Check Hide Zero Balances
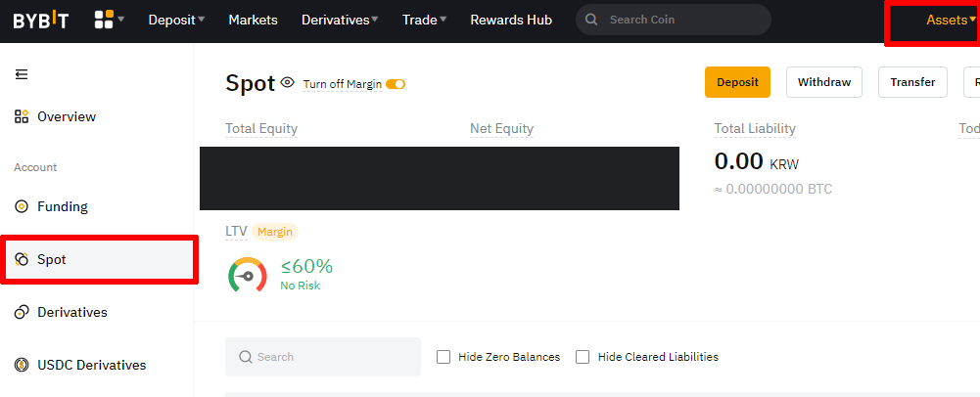This screenshot has height=397, width=980. 443,357
